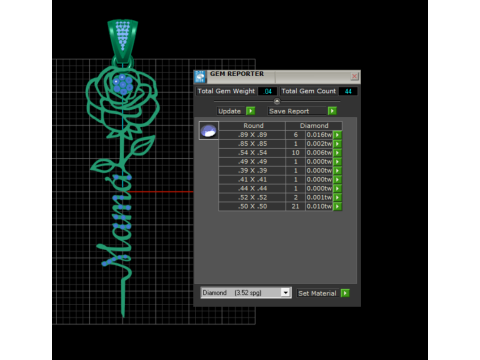Click the count 21 cell
The width and height of the screenshot is (480, 360).
click(x=295, y=207)
